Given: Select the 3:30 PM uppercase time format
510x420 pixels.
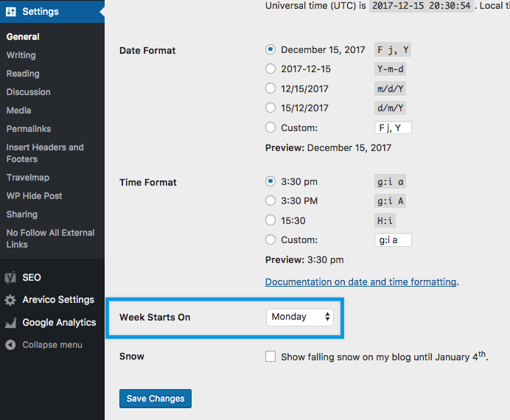Looking at the screenshot, I should point(270,201).
